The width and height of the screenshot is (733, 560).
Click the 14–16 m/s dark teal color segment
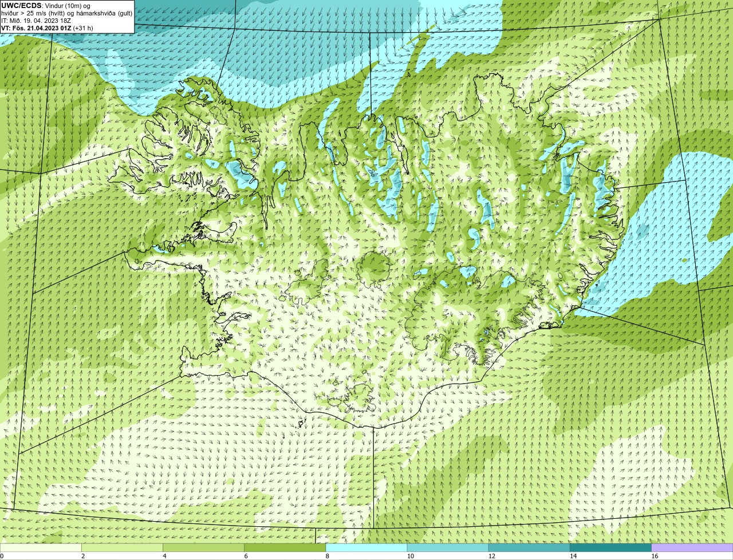point(610,548)
